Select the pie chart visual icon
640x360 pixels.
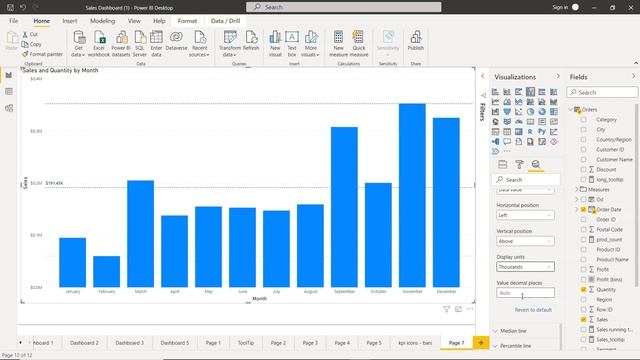(530, 111)
